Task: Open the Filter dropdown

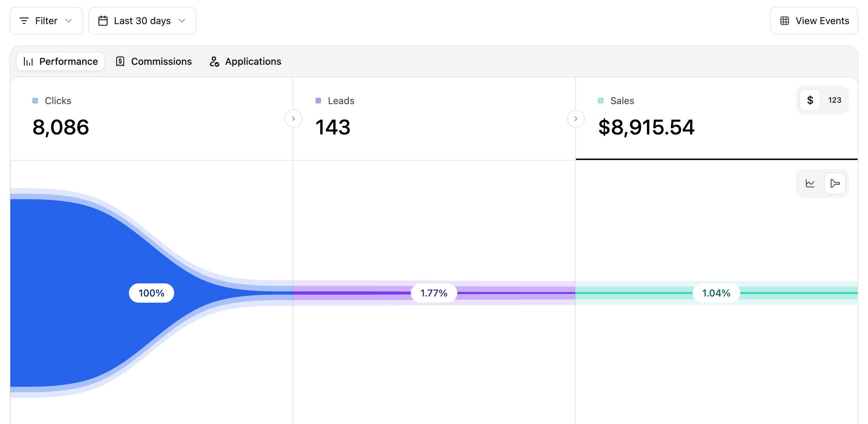Action: pyautogui.click(x=46, y=21)
